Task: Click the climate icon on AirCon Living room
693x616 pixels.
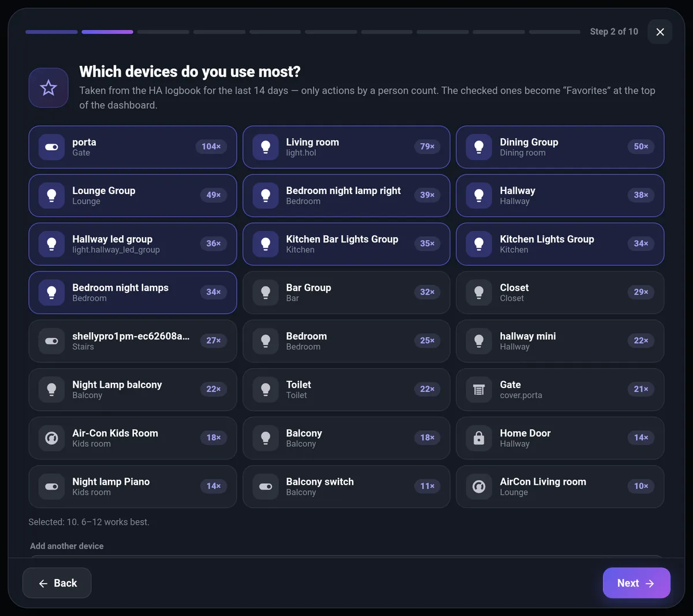Action: click(x=479, y=487)
